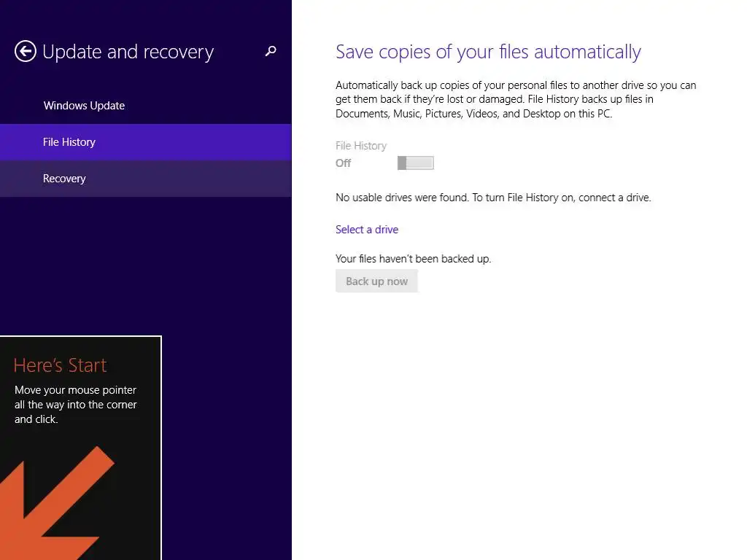Click the Automatically back up copies description paragraph
This screenshot has height=560, width=747.
(516, 99)
